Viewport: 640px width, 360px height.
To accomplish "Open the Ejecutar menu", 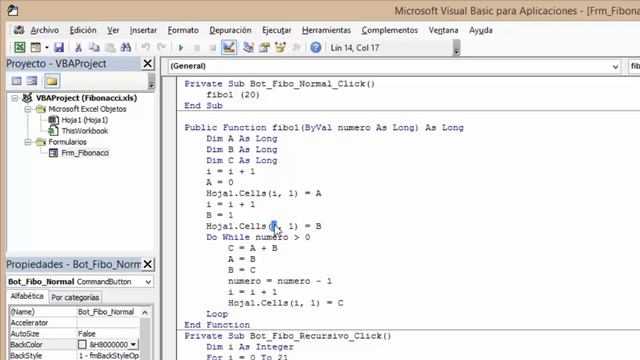I will click(x=276, y=30).
